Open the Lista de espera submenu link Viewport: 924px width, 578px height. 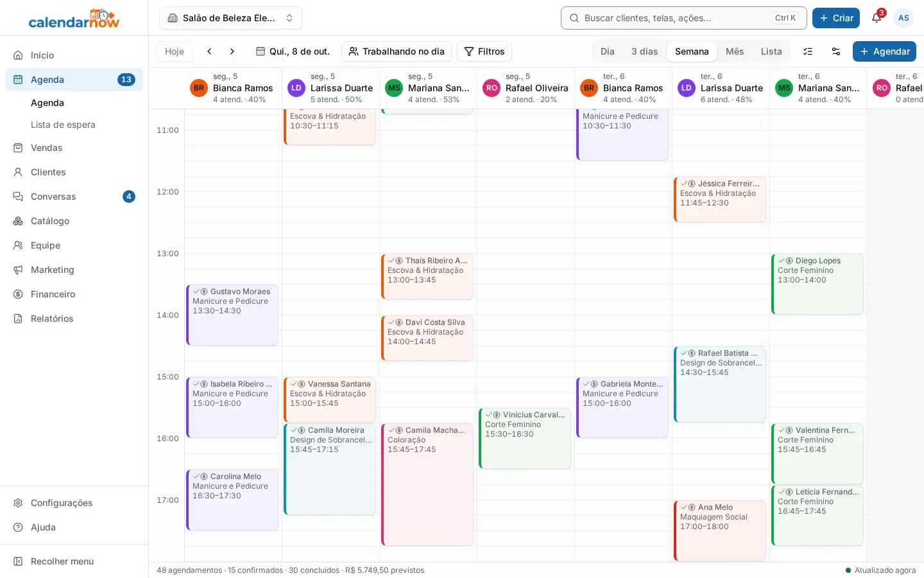63,125
